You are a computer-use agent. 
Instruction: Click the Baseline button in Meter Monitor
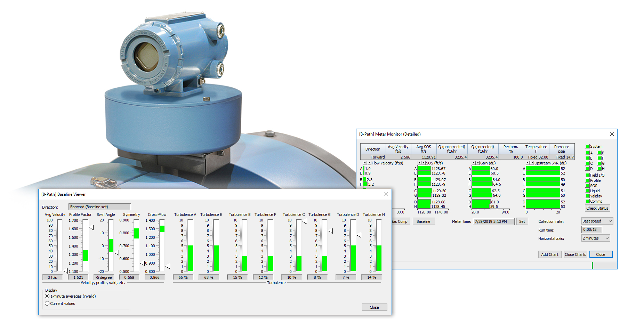pos(423,221)
